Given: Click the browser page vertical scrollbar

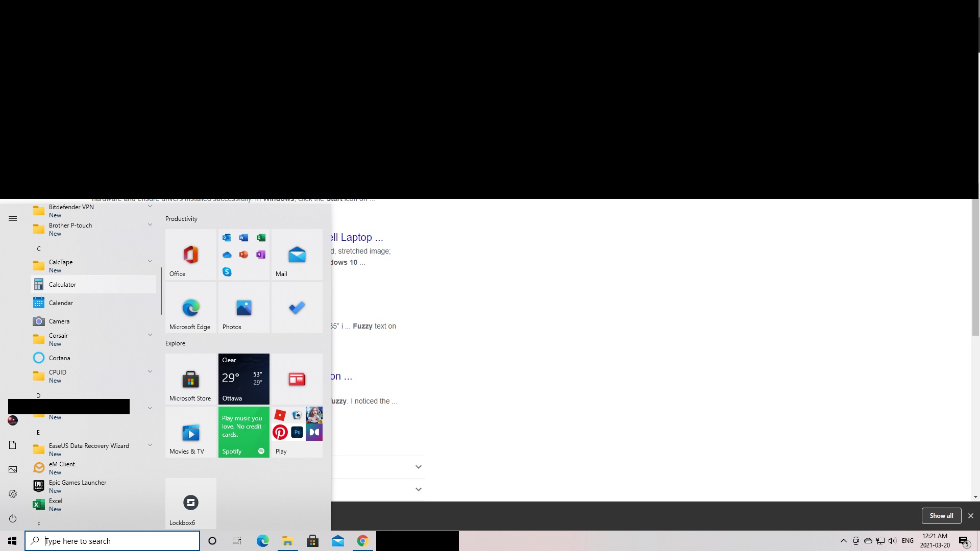Looking at the screenshot, I should point(975,268).
